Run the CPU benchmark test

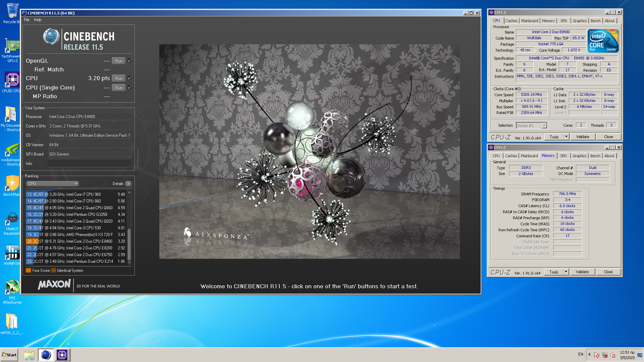point(119,78)
